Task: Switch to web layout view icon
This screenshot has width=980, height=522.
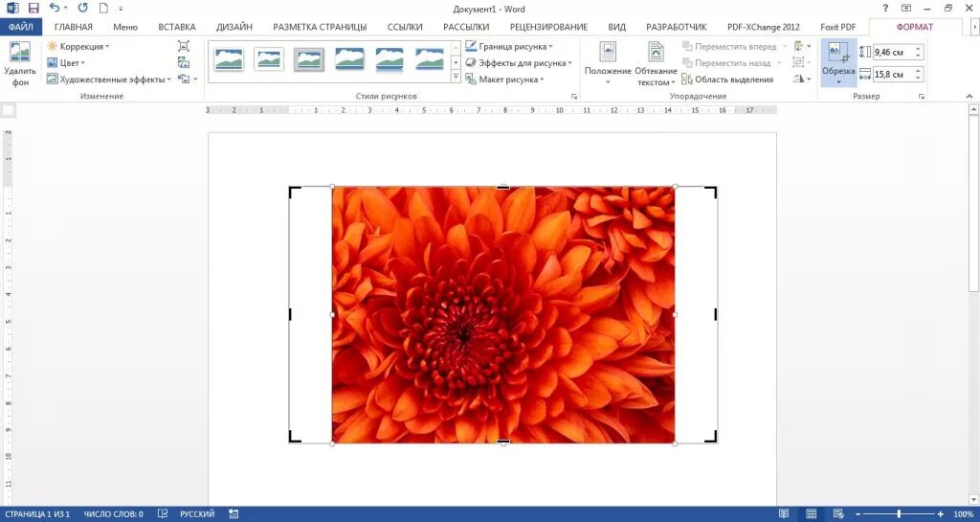Action: coord(838,514)
